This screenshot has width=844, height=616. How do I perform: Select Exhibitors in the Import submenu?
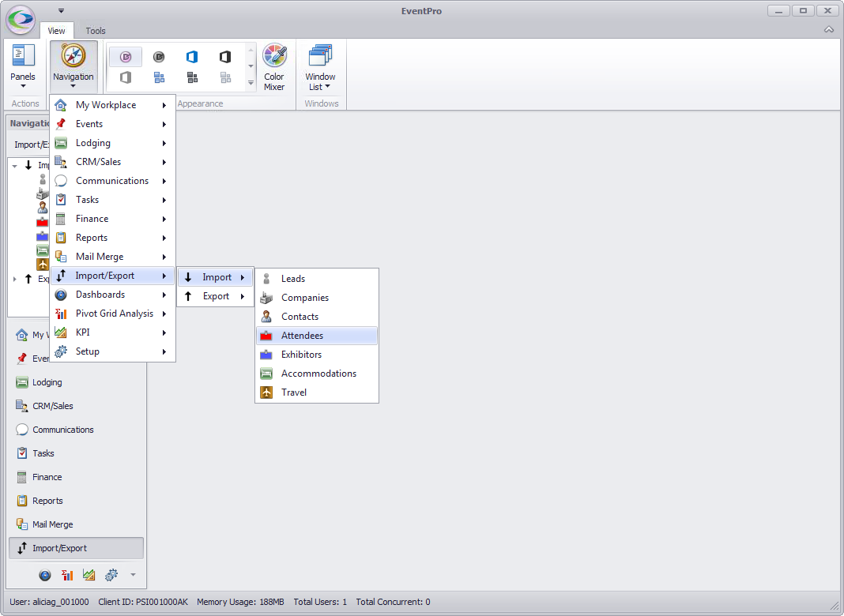[x=317, y=354]
